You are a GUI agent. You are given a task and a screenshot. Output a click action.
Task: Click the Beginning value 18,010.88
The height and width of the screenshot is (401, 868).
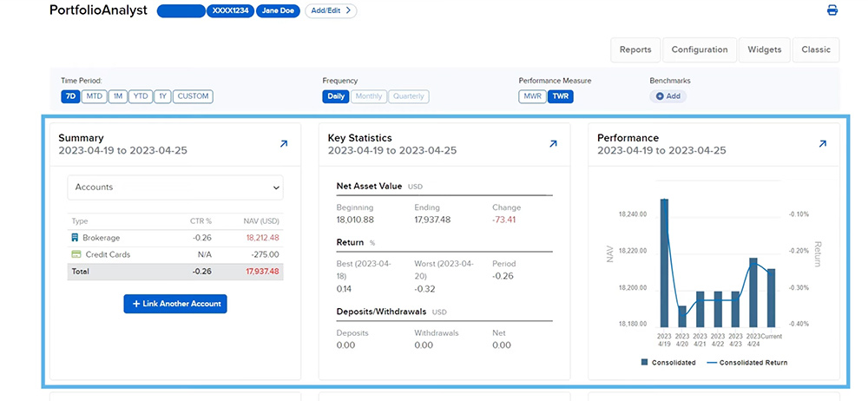pos(355,220)
